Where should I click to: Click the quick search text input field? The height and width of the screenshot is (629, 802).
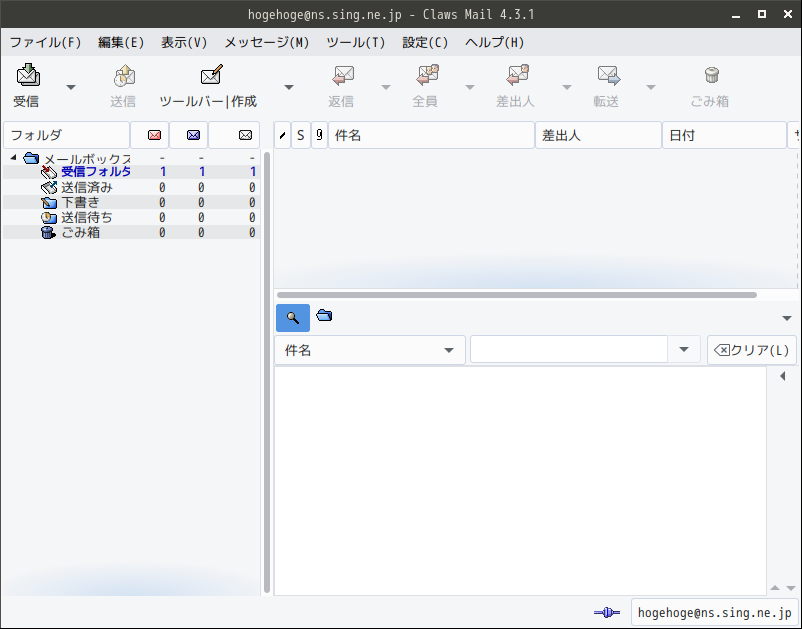(x=569, y=350)
